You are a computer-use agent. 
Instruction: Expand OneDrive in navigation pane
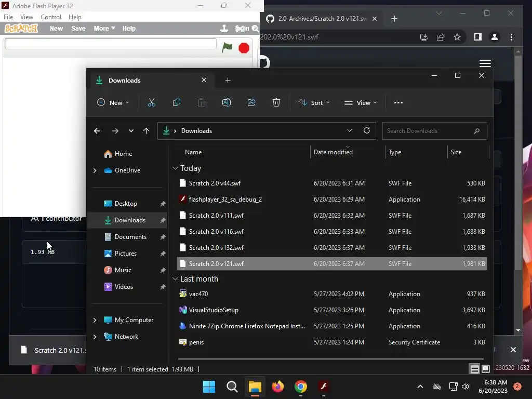95,170
